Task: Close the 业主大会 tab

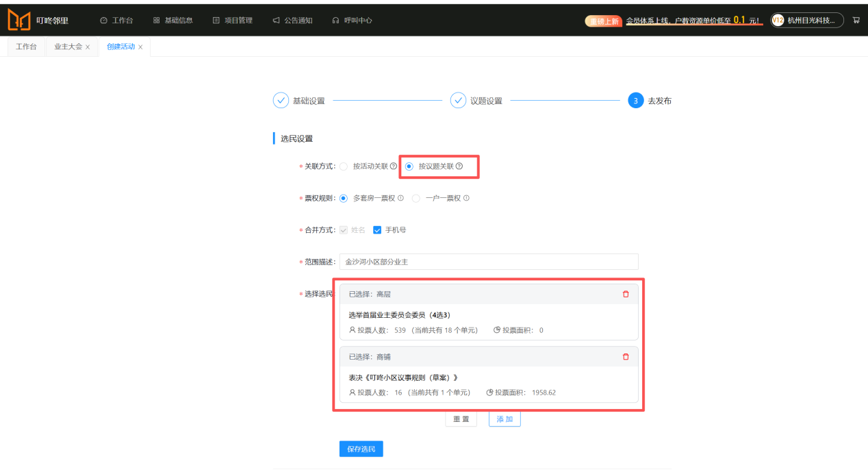Action: pyautogui.click(x=88, y=47)
